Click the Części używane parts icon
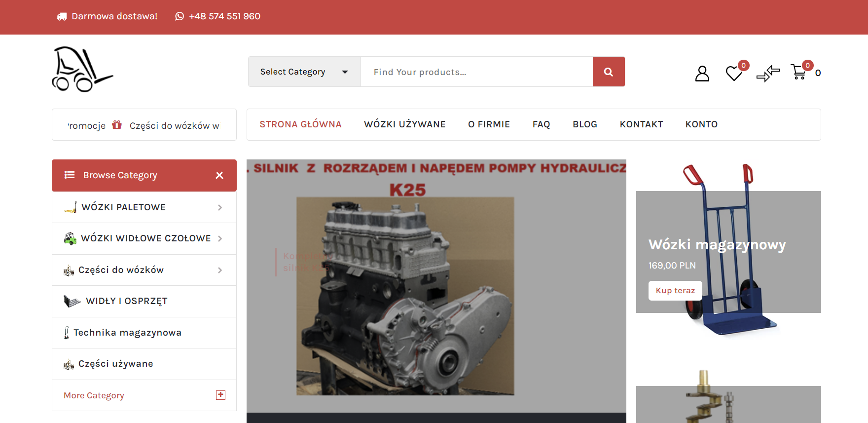This screenshot has width=868, height=423. (69, 364)
